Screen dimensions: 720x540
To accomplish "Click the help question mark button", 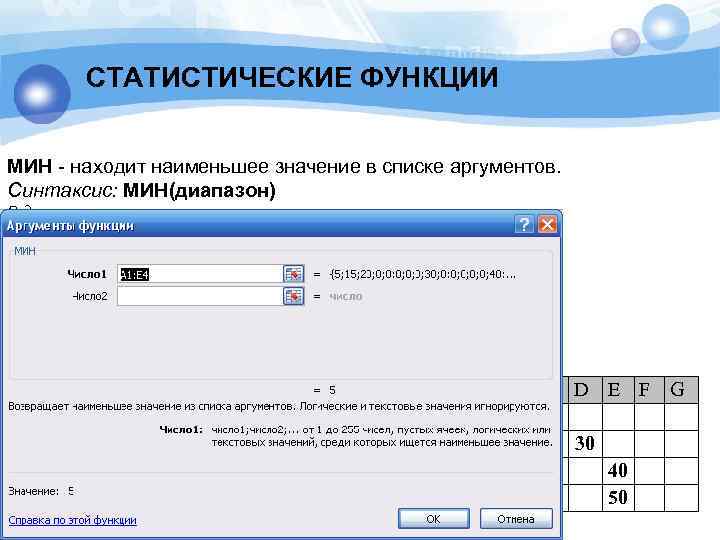I will (x=524, y=225).
